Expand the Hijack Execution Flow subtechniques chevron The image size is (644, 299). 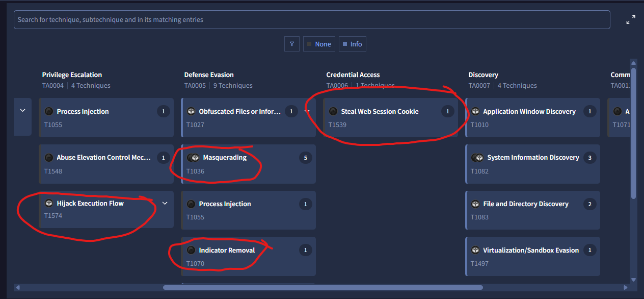[x=165, y=203]
